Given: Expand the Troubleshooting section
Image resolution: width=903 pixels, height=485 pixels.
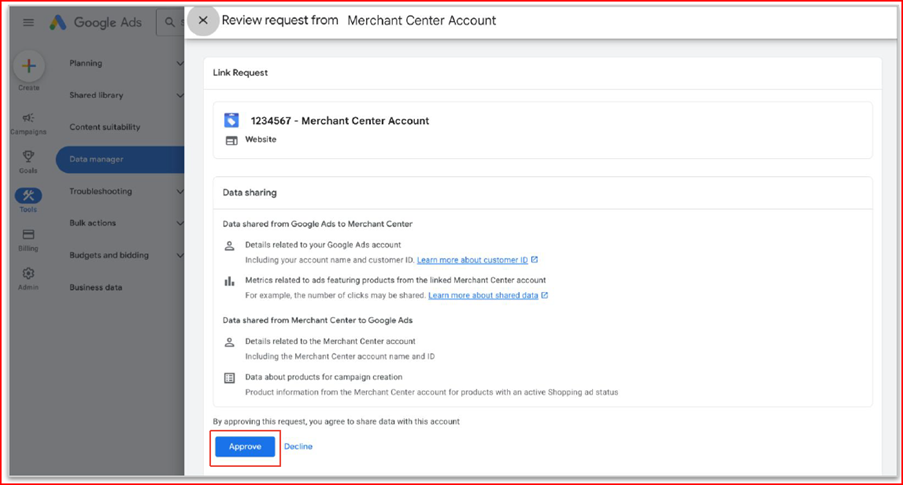Looking at the screenshot, I should [179, 191].
